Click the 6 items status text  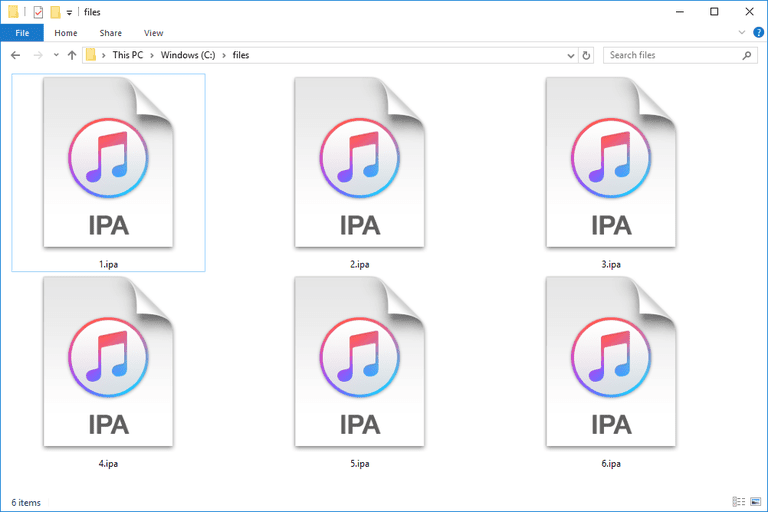[26, 503]
